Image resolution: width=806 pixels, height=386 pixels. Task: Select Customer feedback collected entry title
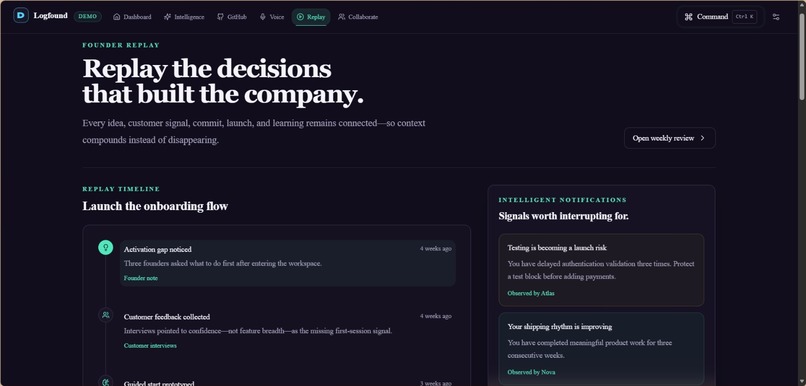pos(167,317)
